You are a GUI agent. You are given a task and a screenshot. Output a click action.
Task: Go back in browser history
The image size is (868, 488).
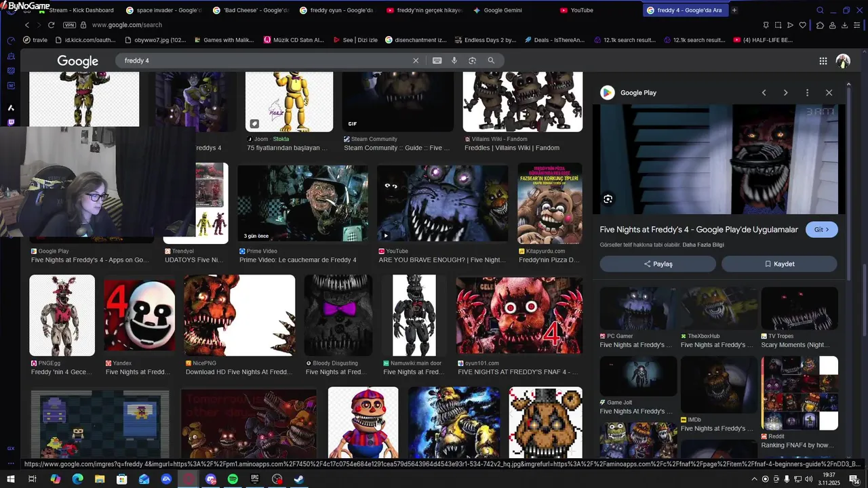pyautogui.click(x=27, y=25)
